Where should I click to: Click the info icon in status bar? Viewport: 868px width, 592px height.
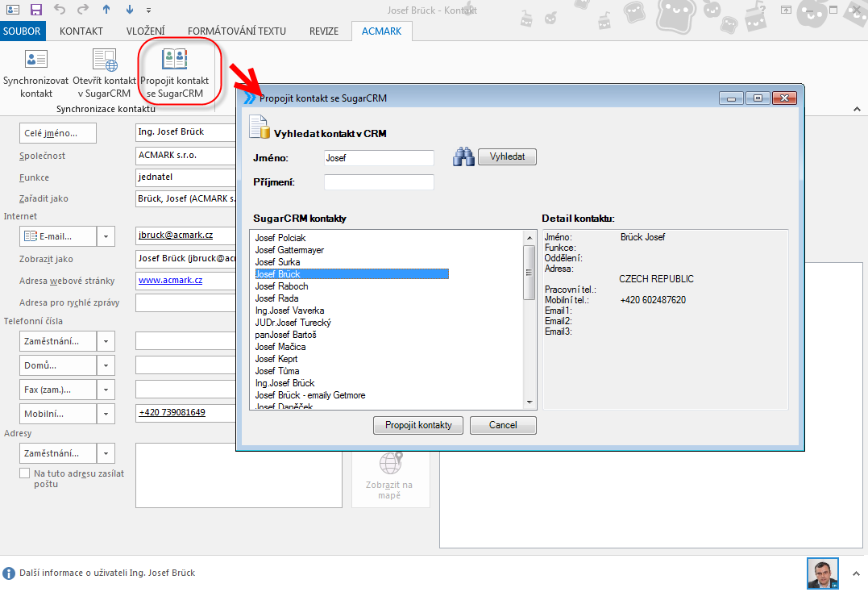pyautogui.click(x=9, y=573)
